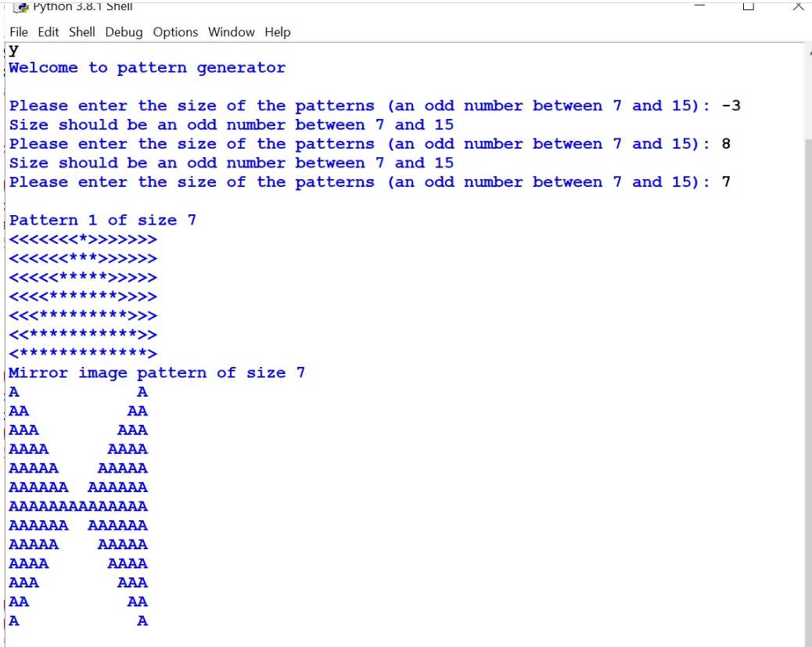Open the Window menu
Screen dimensions: 812x647
pyautogui.click(x=231, y=32)
